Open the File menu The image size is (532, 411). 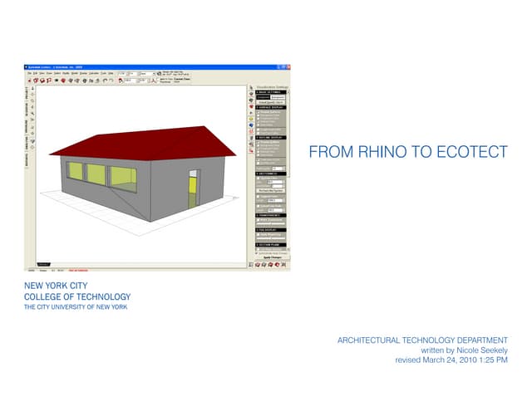[x=28, y=72]
